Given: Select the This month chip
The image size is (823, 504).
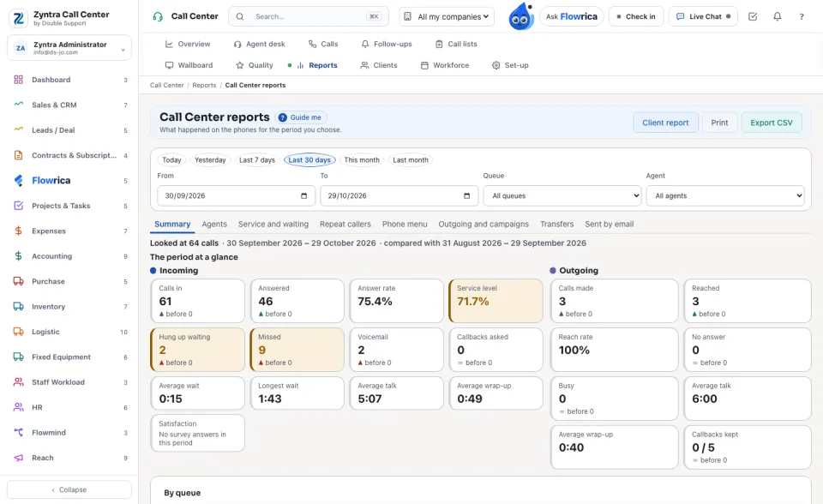Looking at the screenshot, I should pyautogui.click(x=362, y=160).
